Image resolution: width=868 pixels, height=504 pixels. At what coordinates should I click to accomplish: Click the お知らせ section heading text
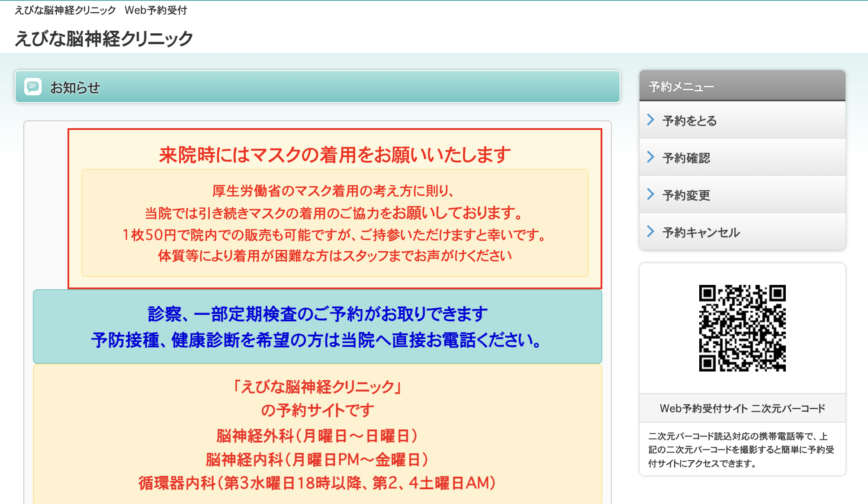pyautogui.click(x=75, y=87)
